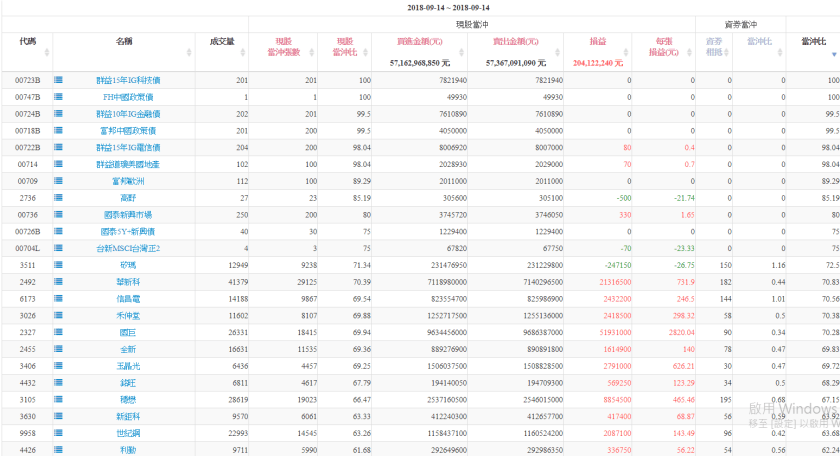840x456 pixels.
Task: Sort by the 名稱 column header
Action: coord(124,41)
